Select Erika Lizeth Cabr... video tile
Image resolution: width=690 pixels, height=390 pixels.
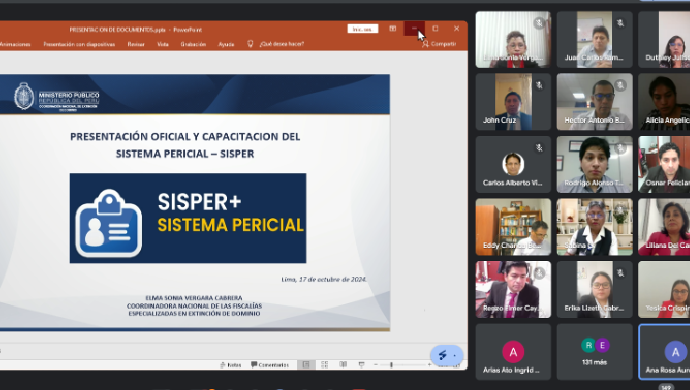(595, 289)
